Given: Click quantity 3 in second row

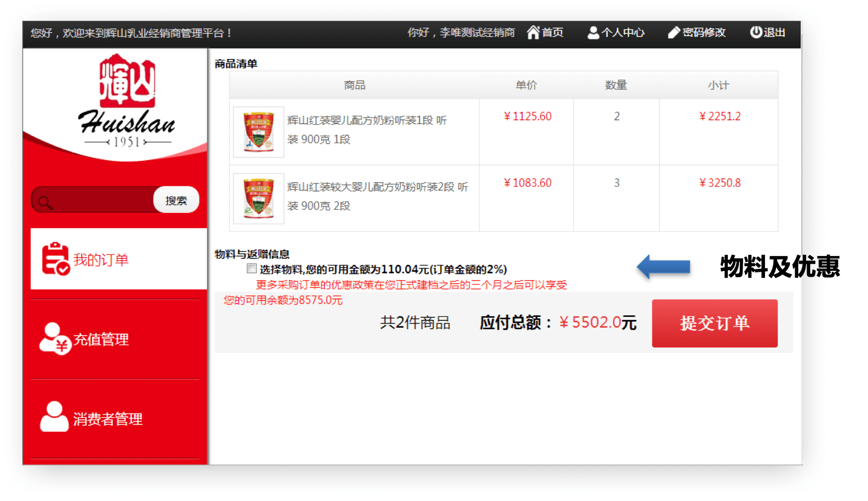Looking at the screenshot, I should coord(617,183).
